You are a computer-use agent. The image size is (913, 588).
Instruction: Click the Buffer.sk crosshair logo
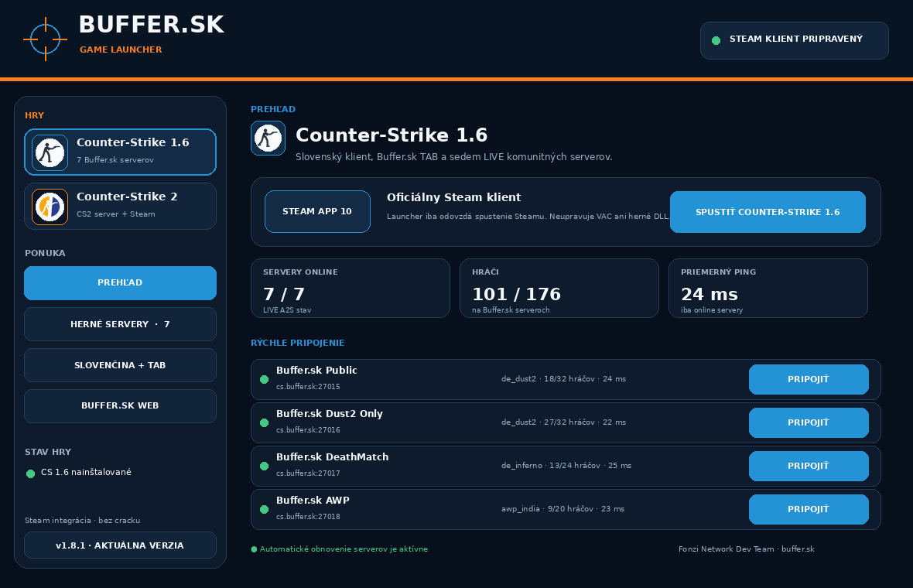pyautogui.click(x=46, y=39)
